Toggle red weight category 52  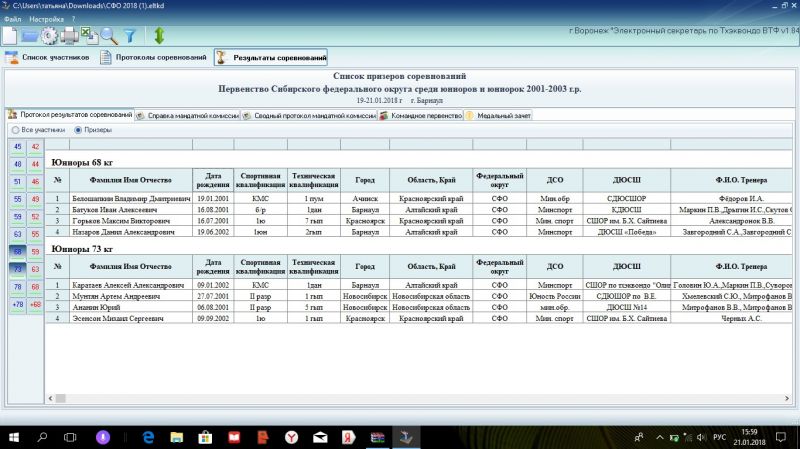coord(35,217)
